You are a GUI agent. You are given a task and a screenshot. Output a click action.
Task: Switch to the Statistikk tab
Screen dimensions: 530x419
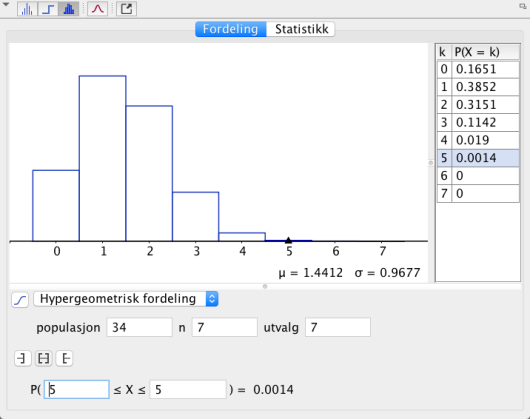click(x=301, y=29)
